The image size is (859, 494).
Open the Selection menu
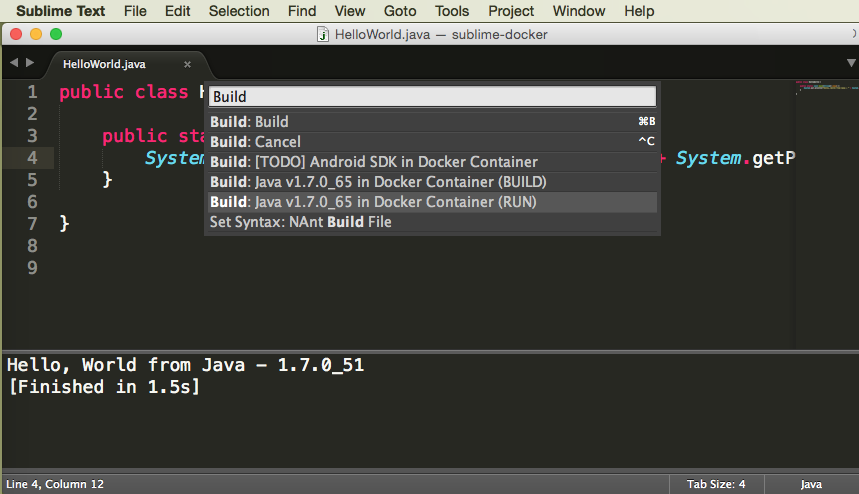coord(239,11)
